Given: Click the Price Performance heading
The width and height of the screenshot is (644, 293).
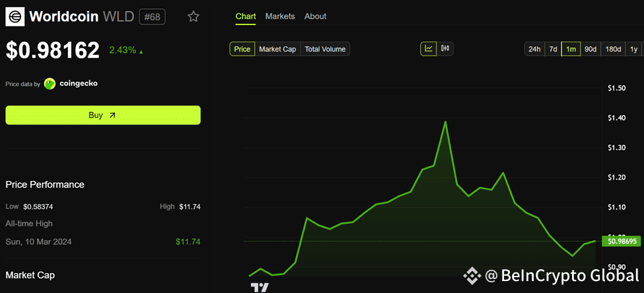Looking at the screenshot, I should click(x=45, y=185).
